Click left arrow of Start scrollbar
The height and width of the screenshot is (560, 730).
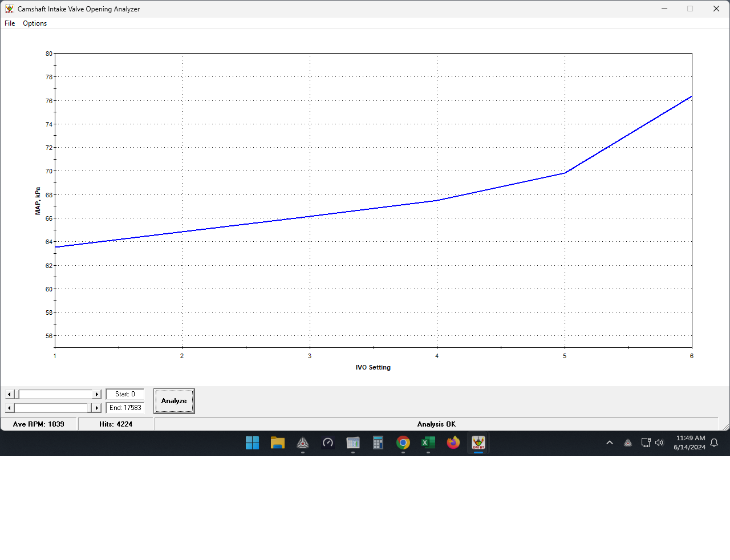[9, 395]
